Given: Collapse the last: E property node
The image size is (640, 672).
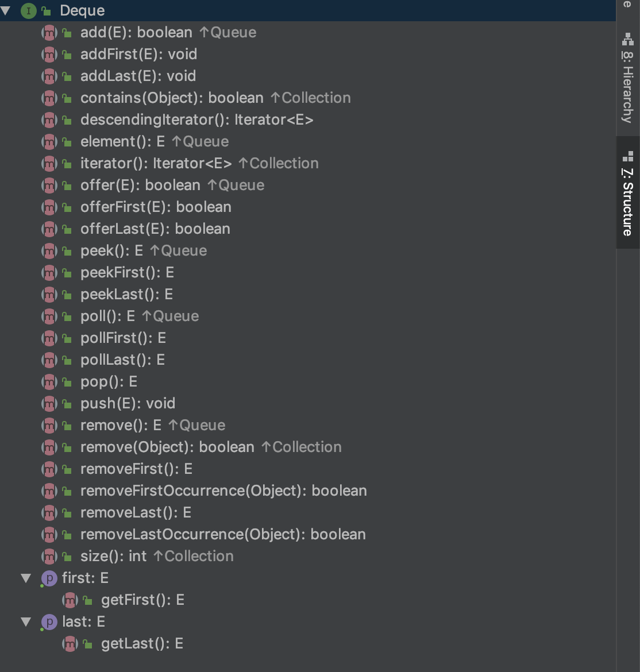Looking at the screenshot, I should [x=26, y=622].
